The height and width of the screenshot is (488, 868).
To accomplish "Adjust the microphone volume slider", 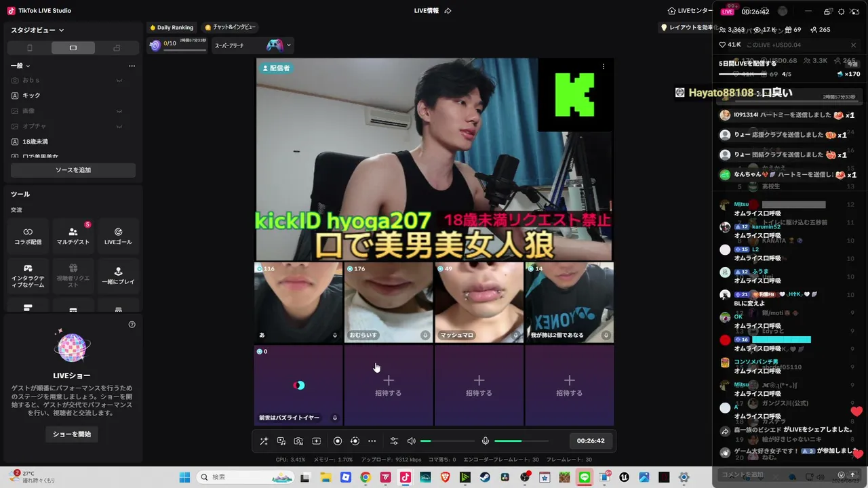I will [521, 441].
